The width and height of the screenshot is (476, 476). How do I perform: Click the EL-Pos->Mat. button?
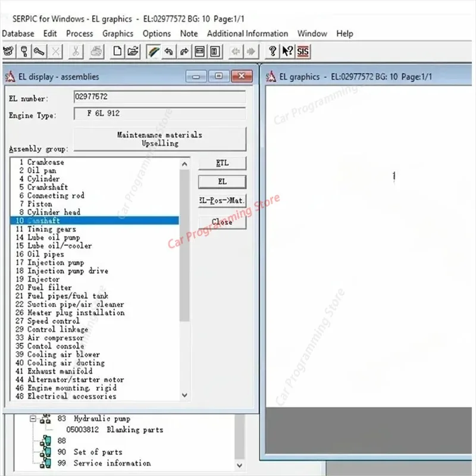click(x=222, y=201)
